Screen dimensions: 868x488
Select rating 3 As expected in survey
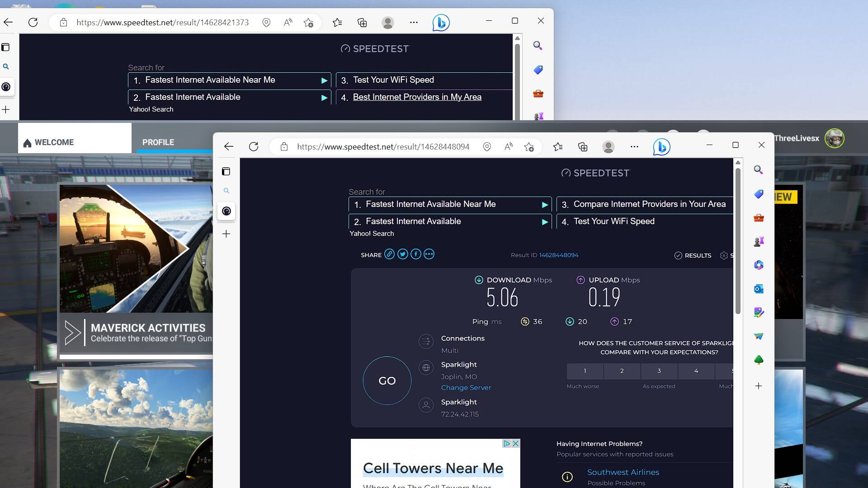click(659, 371)
